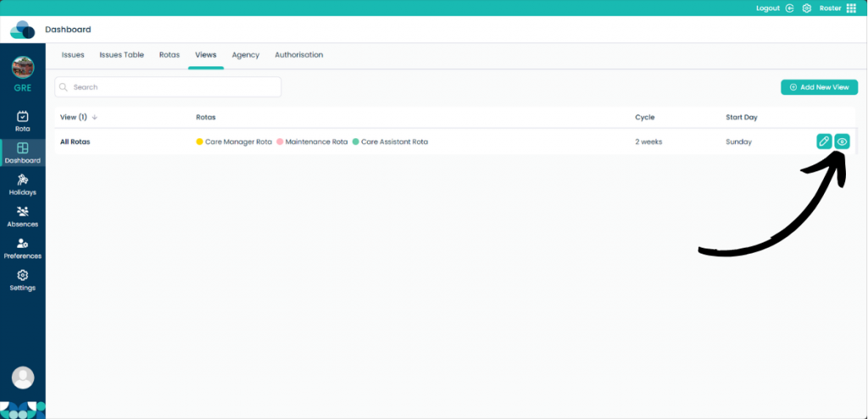
Task: Open Holidays from the sidebar
Action: coord(23,185)
